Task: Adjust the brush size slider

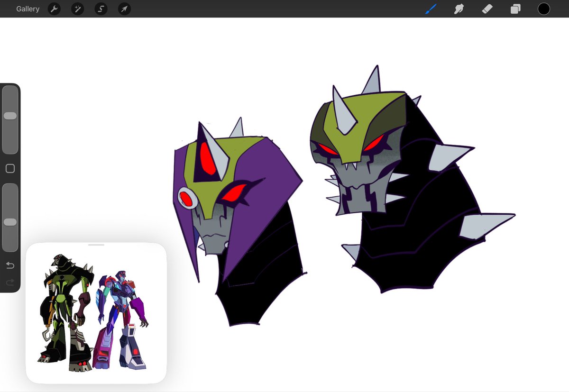Action: point(10,120)
